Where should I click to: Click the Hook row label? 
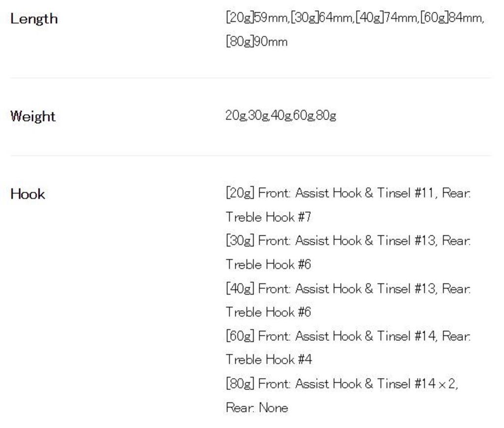(28, 194)
